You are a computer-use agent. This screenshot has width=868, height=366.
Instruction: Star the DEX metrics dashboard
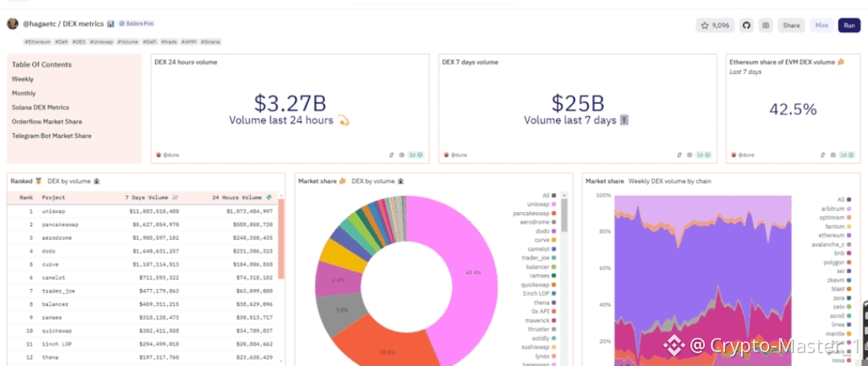tap(714, 26)
